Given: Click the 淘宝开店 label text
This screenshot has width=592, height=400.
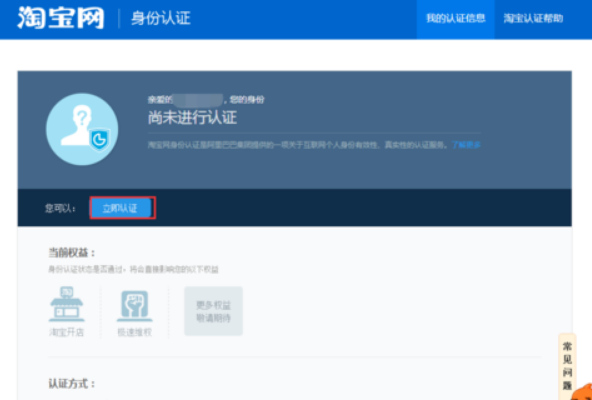Looking at the screenshot, I should [x=66, y=332].
